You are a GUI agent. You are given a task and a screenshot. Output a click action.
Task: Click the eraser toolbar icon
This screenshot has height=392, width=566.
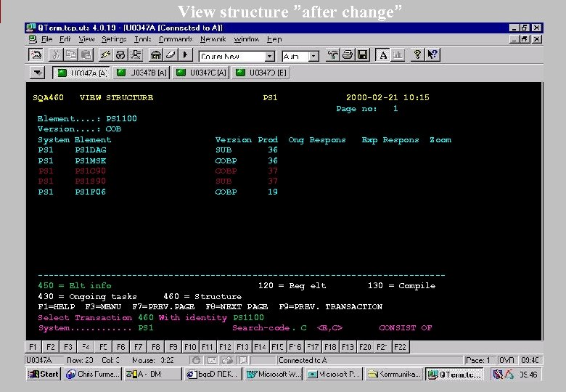click(x=171, y=55)
